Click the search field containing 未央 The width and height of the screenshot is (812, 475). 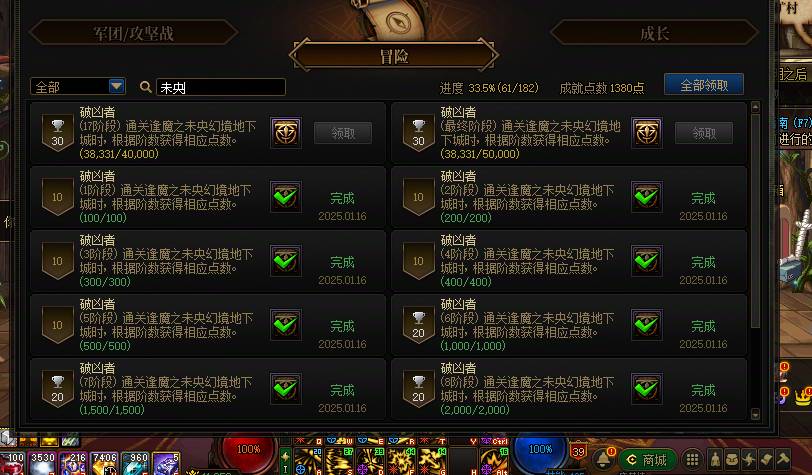pos(221,87)
